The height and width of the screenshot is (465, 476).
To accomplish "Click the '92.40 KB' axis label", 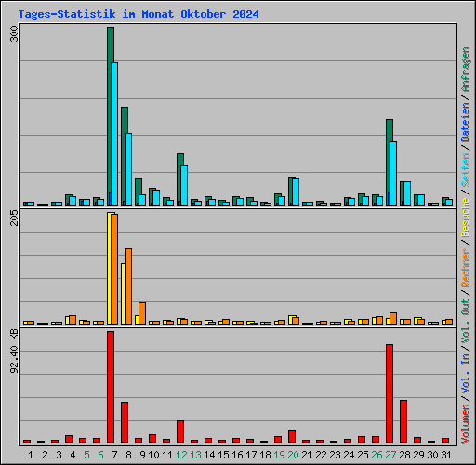I will point(14,352).
